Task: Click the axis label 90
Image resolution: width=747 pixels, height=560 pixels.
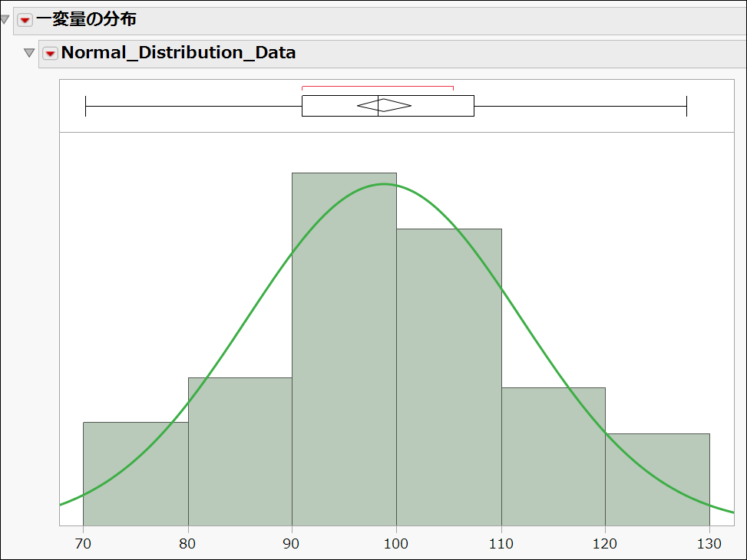Action: point(291,543)
